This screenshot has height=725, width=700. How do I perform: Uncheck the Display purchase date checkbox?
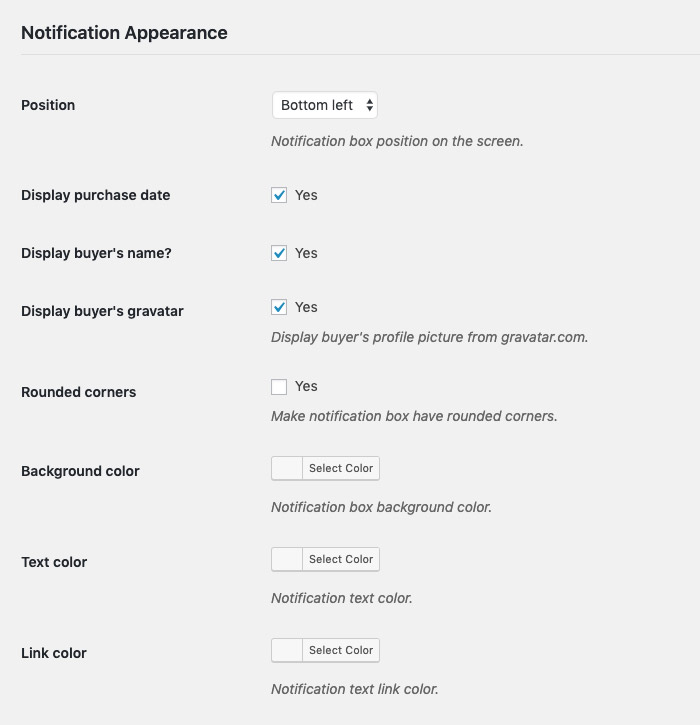click(279, 195)
